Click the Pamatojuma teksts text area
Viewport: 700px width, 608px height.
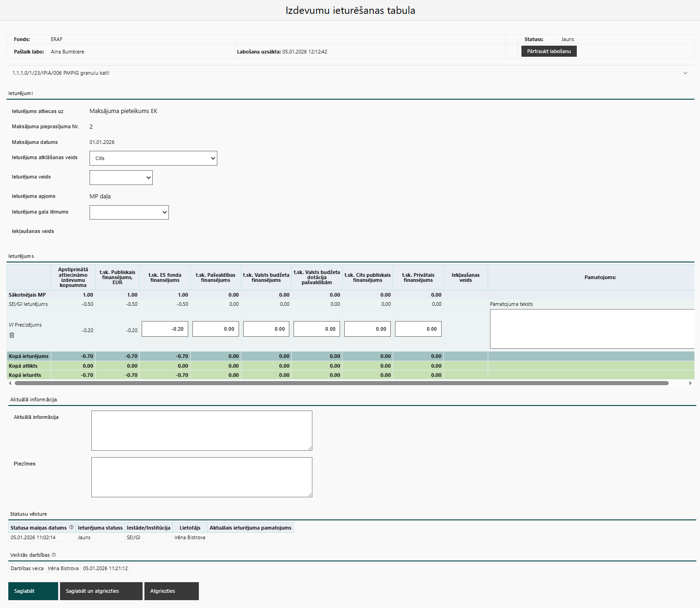click(x=592, y=329)
